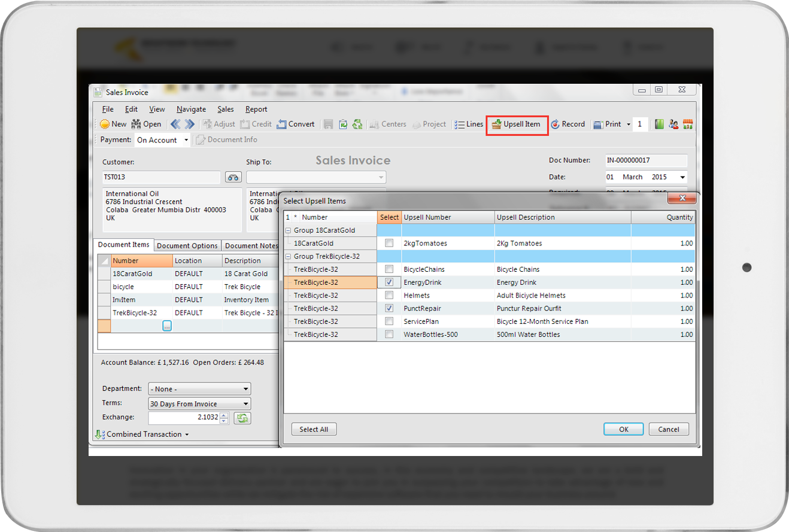
Task: Click the binoculars customer lookup icon
Action: [x=233, y=177]
